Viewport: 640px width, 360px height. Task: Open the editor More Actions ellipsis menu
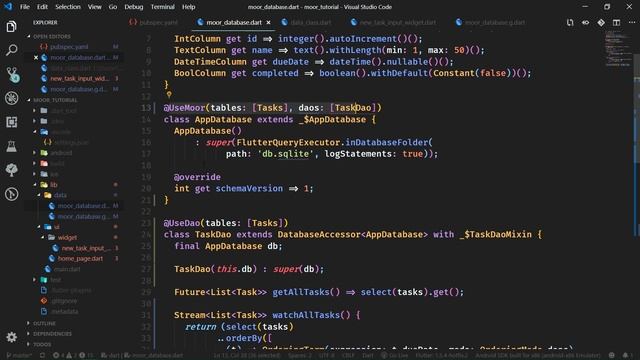pos(632,22)
